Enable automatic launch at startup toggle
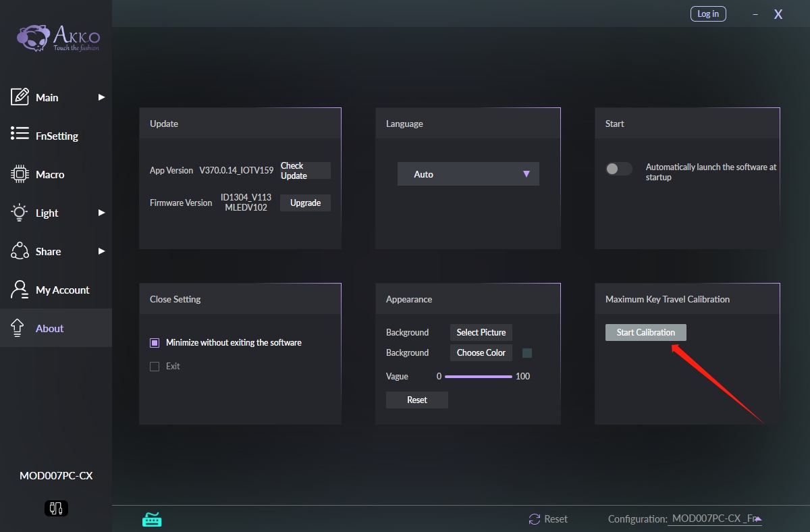This screenshot has width=810, height=532. [x=618, y=169]
